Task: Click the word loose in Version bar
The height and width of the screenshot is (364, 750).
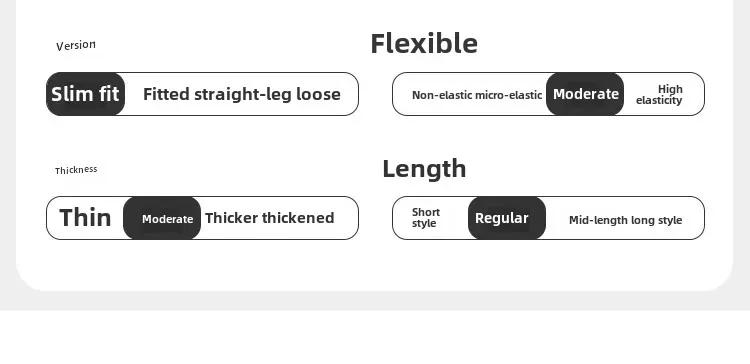Action: (x=319, y=94)
